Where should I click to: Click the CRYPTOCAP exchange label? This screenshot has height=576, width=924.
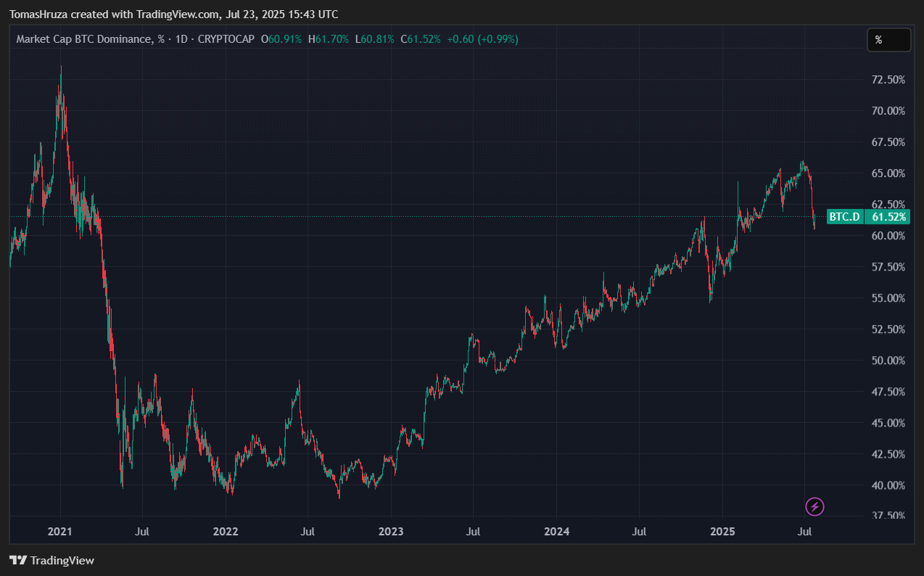coord(226,39)
